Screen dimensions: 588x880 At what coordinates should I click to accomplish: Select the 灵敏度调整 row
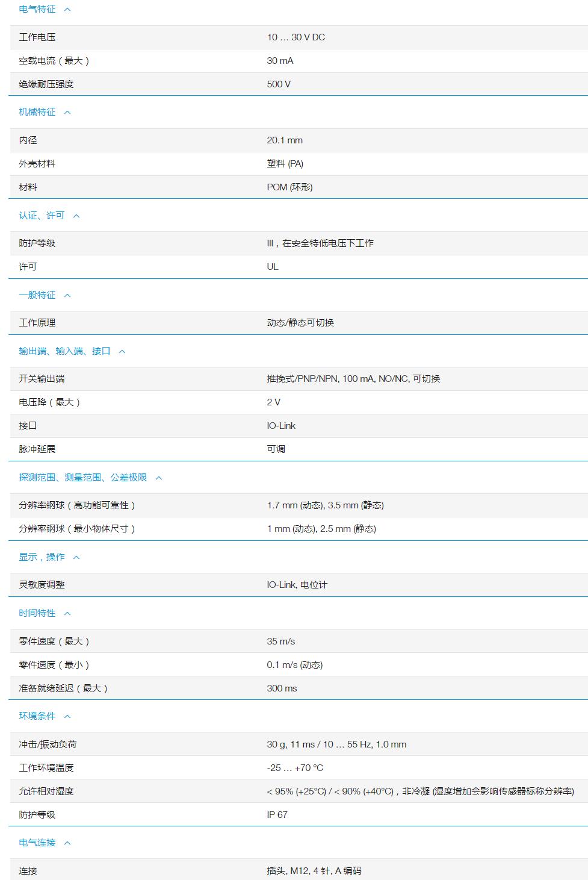pyautogui.click(x=294, y=584)
